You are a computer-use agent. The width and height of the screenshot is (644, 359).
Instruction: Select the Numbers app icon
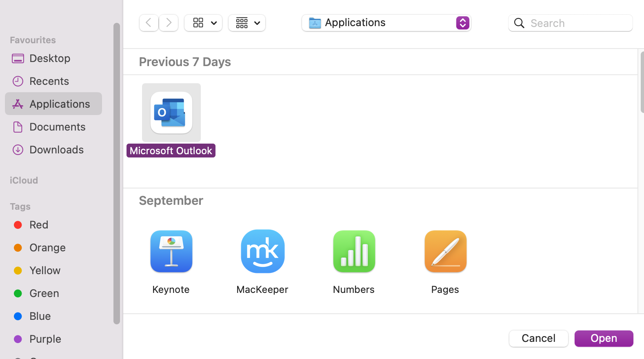click(354, 251)
